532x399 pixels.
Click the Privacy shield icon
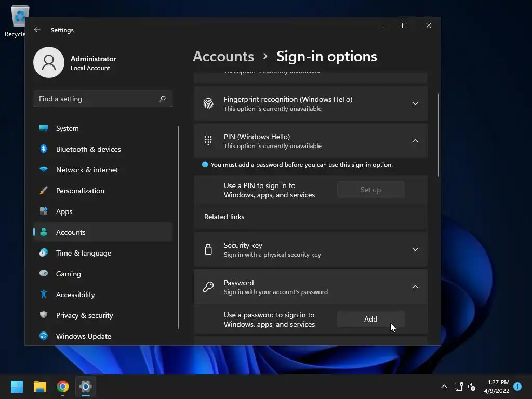tap(44, 315)
